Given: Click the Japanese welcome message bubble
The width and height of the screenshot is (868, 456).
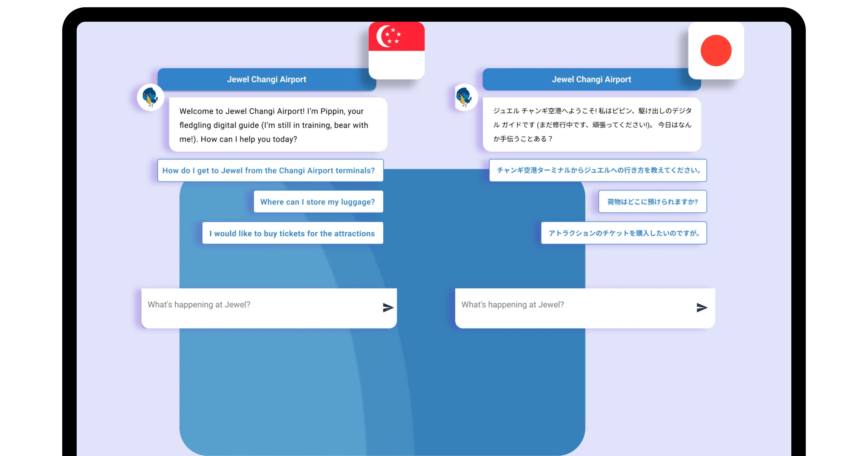Looking at the screenshot, I should (592, 125).
